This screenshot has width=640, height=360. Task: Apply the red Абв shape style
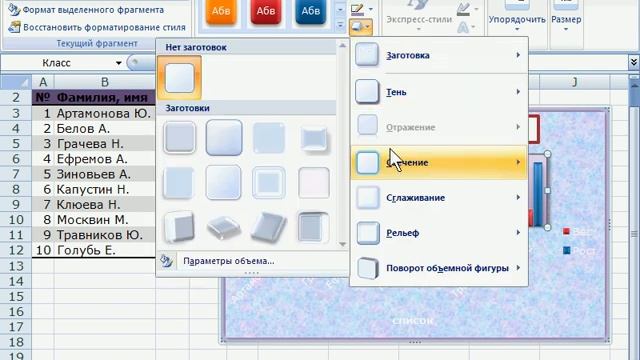coord(266,11)
